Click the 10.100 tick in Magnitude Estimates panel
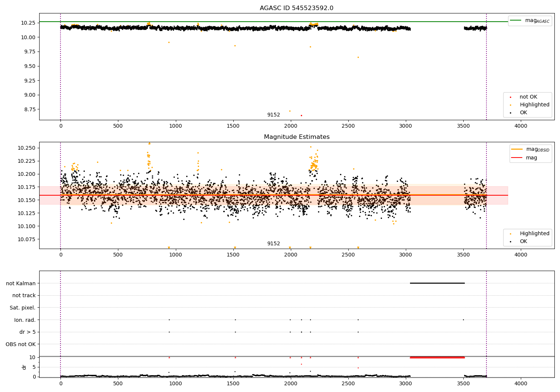Image resolution: width=560 pixels, height=392 pixels. (27, 226)
